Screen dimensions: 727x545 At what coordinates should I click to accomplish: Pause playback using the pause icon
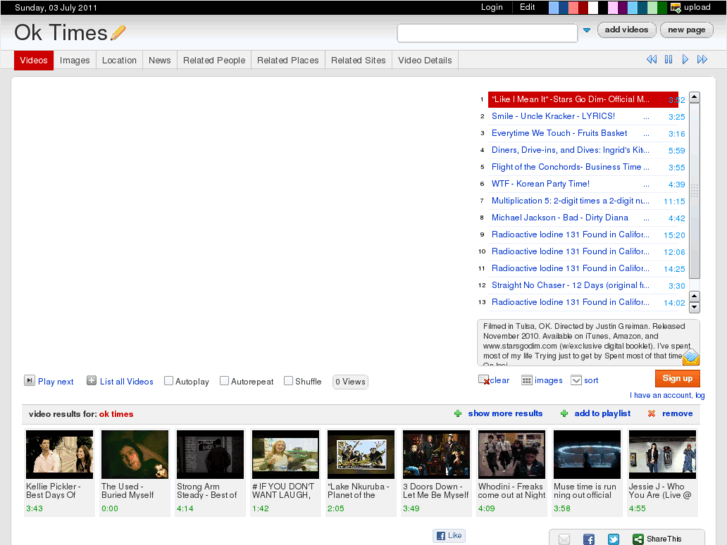668,59
